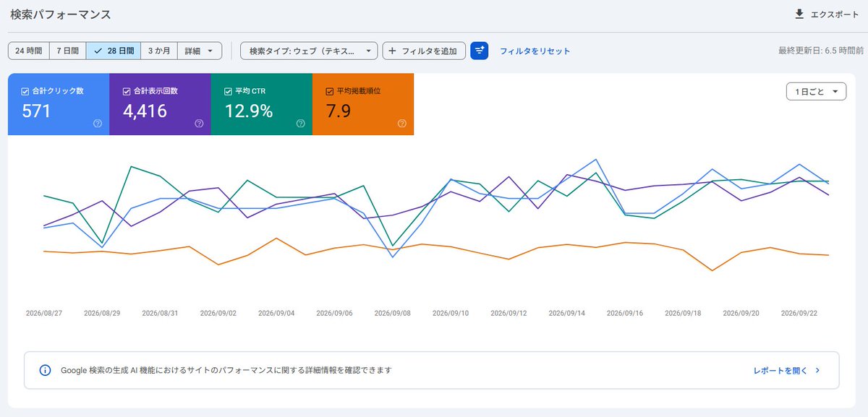Click the 2026/09/16 axis label
This screenshot has width=868, height=417.
point(625,314)
